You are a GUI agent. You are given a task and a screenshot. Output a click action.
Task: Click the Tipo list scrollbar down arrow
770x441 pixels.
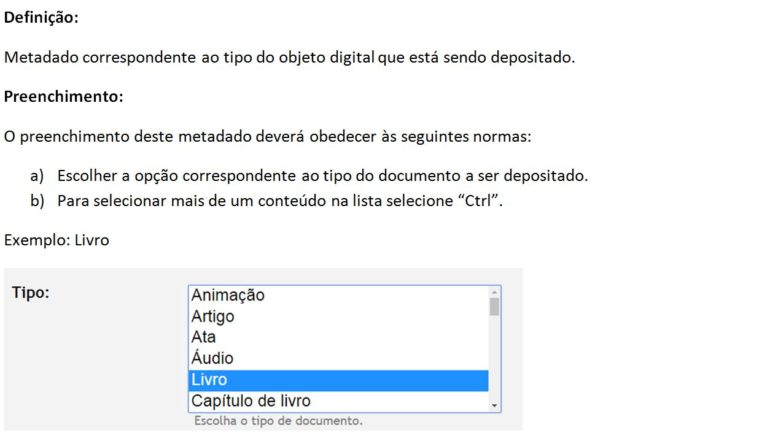click(495, 406)
